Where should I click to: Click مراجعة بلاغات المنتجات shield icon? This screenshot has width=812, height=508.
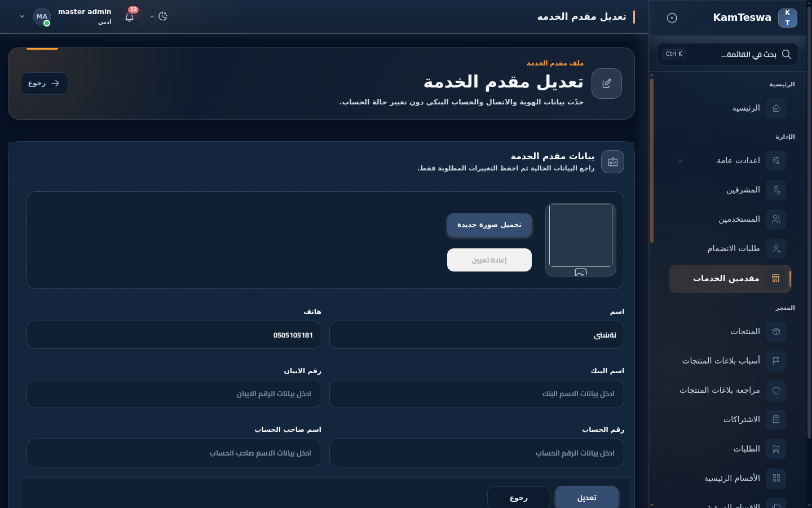click(x=776, y=390)
